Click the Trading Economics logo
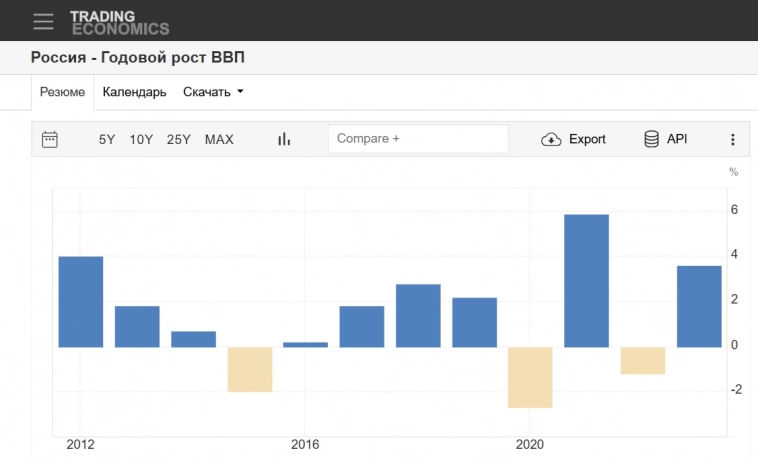 coord(119,22)
